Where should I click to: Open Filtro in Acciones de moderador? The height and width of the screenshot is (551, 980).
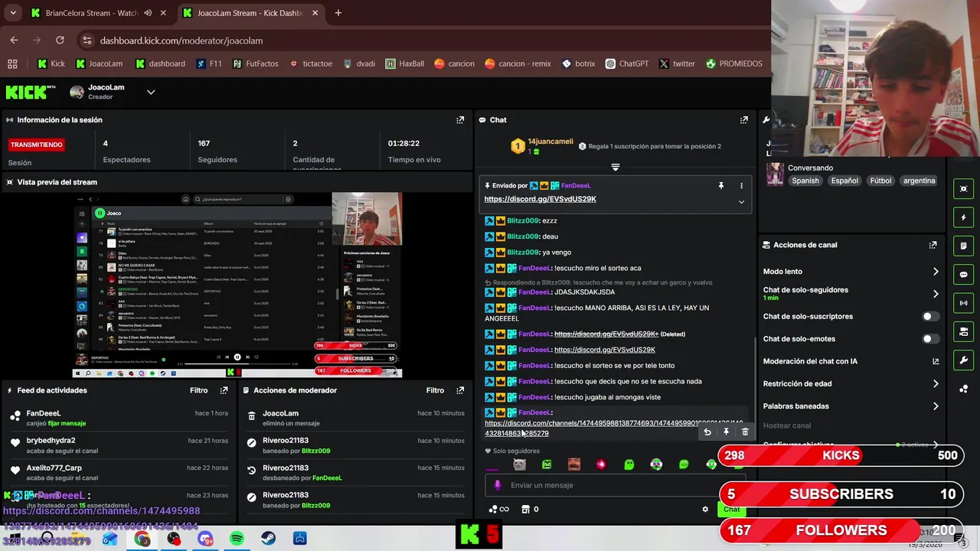[435, 390]
